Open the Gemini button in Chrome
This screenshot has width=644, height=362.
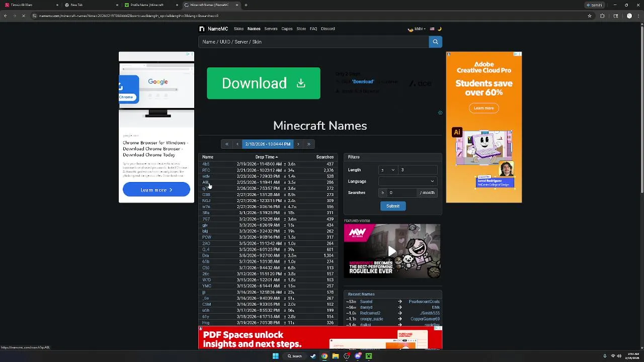coord(594,5)
